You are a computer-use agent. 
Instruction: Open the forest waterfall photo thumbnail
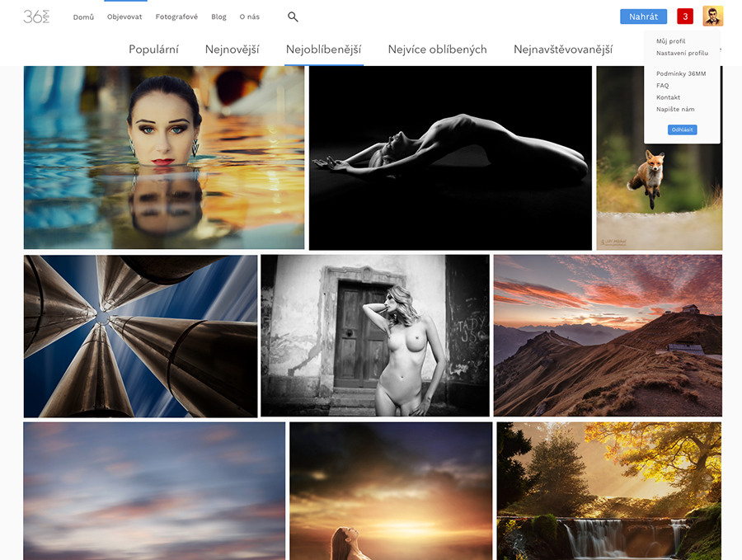(x=608, y=491)
